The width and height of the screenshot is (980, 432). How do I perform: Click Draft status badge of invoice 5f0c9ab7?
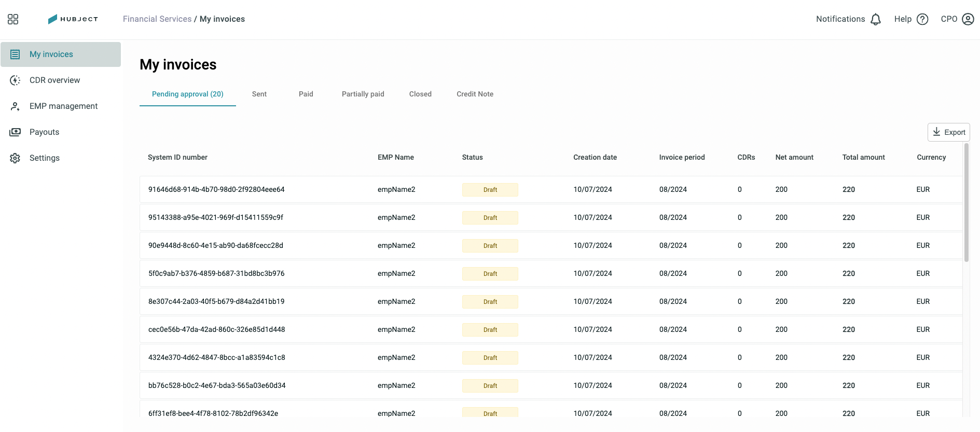click(x=490, y=274)
